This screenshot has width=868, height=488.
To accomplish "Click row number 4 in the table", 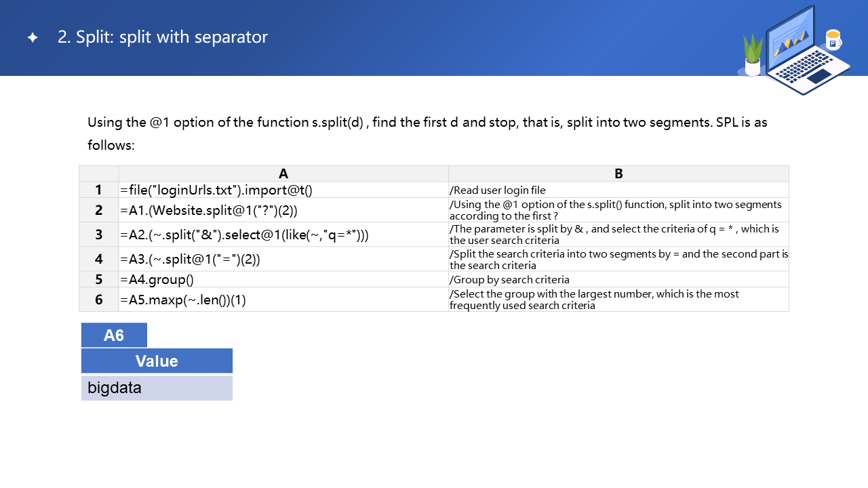I will [99, 259].
